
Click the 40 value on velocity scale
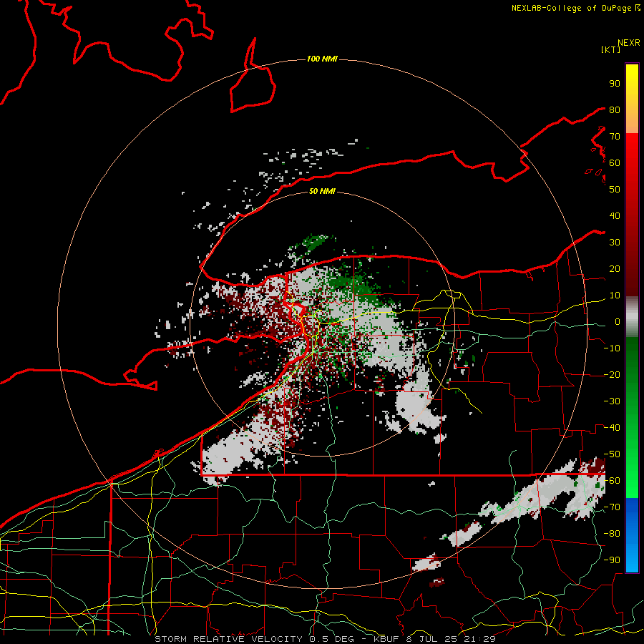coord(615,215)
